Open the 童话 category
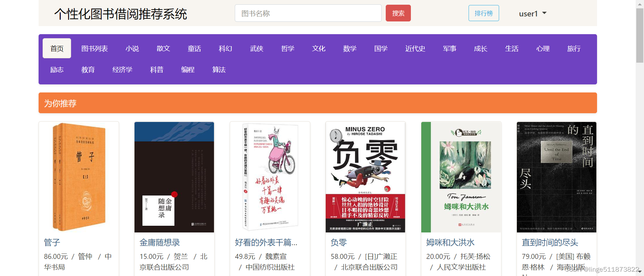Screen dimensions: 644x276 (194, 49)
